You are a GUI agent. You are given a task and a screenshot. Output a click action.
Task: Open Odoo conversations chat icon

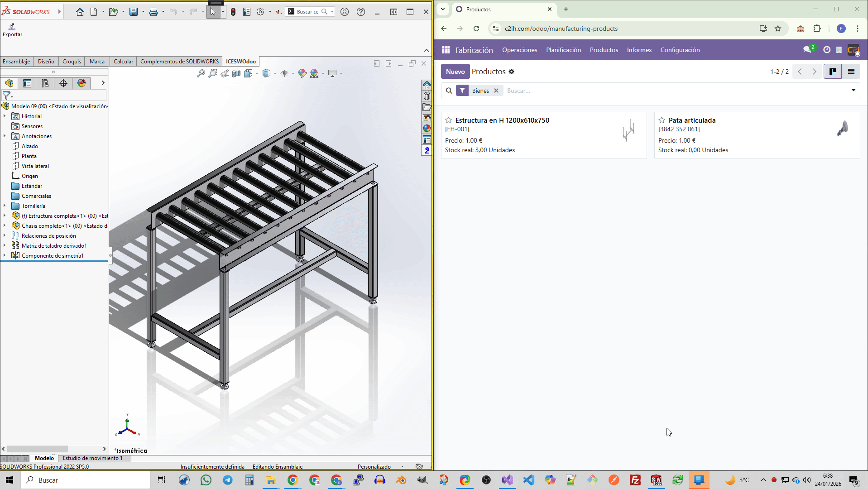tap(807, 50)
